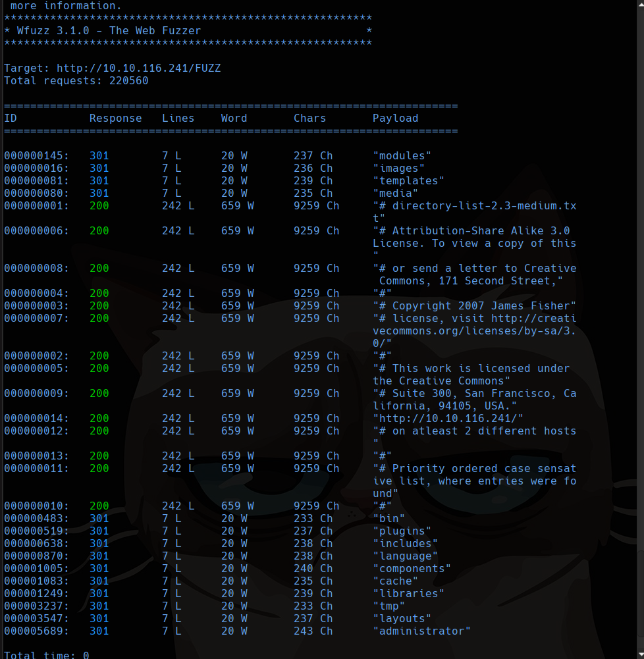644x659 pixels.
Task: Select the "media" payload entry
Action: 395,194
